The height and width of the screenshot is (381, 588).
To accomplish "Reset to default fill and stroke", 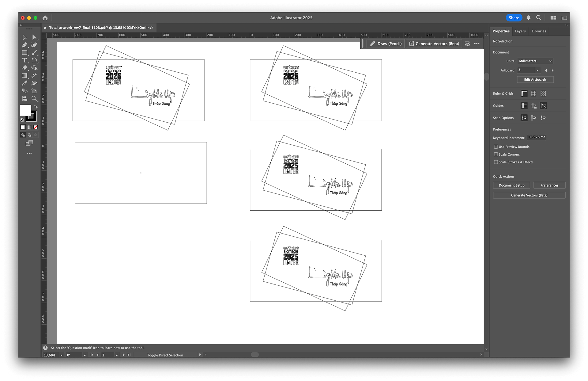I will [x=22, y=120].
